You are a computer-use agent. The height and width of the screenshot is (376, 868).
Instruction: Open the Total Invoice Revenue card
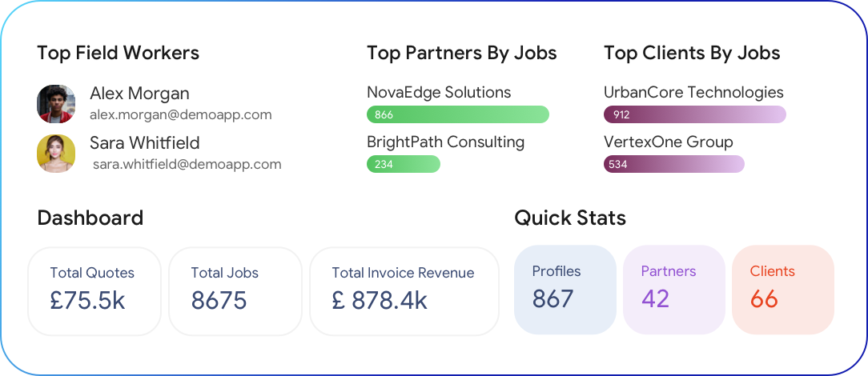(x=404, y=290)
